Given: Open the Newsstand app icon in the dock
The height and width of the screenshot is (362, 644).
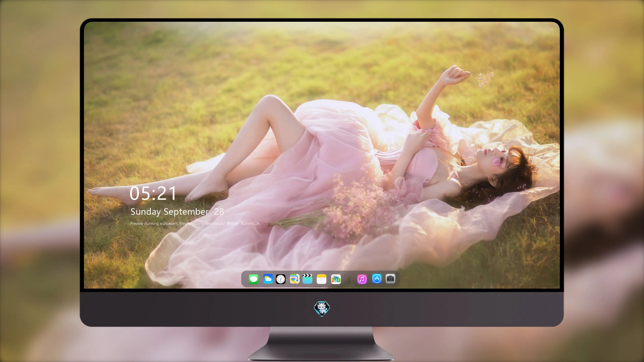Looking at the screenshot, I should (336, 279).
